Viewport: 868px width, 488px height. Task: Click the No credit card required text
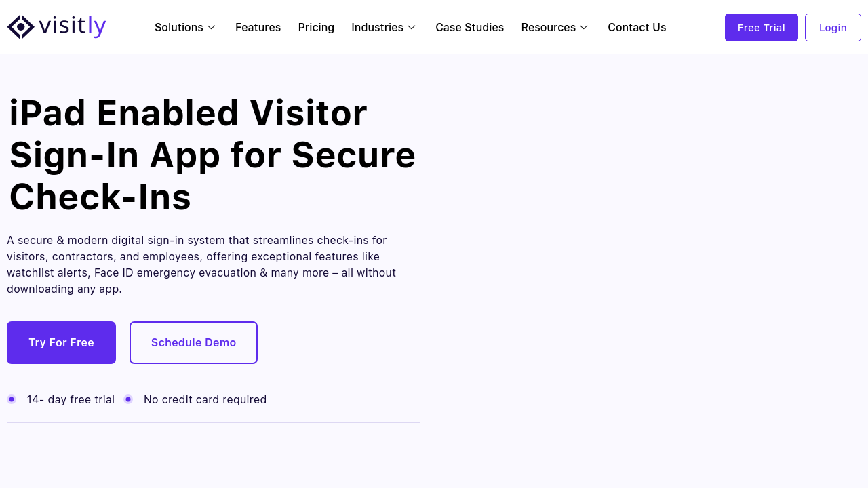[205, 399]
